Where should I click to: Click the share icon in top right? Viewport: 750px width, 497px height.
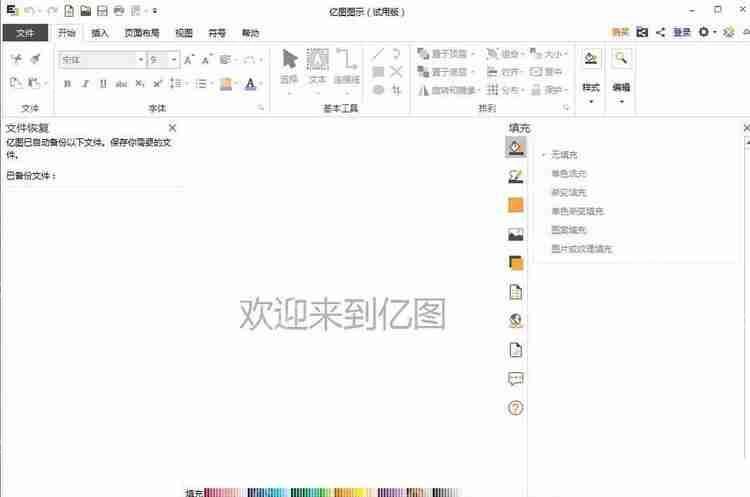(661, 32)
